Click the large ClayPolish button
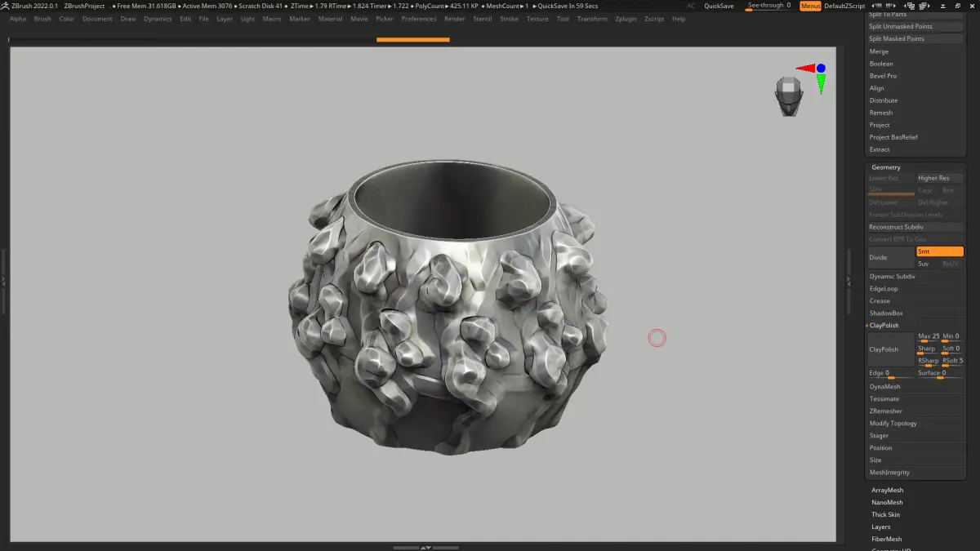Image resolution: width=980 pixels, height=551 pixels. (891, 349)
